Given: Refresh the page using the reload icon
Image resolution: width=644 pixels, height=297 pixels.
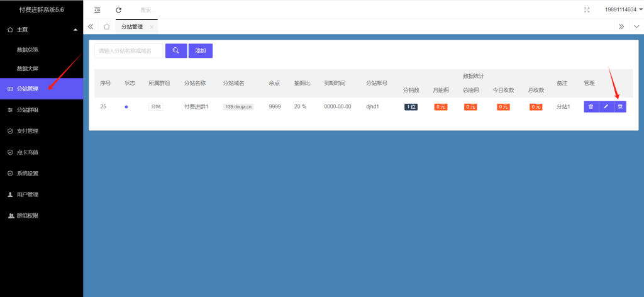Looking at the screenshot, I should click(x=119, y=10).
